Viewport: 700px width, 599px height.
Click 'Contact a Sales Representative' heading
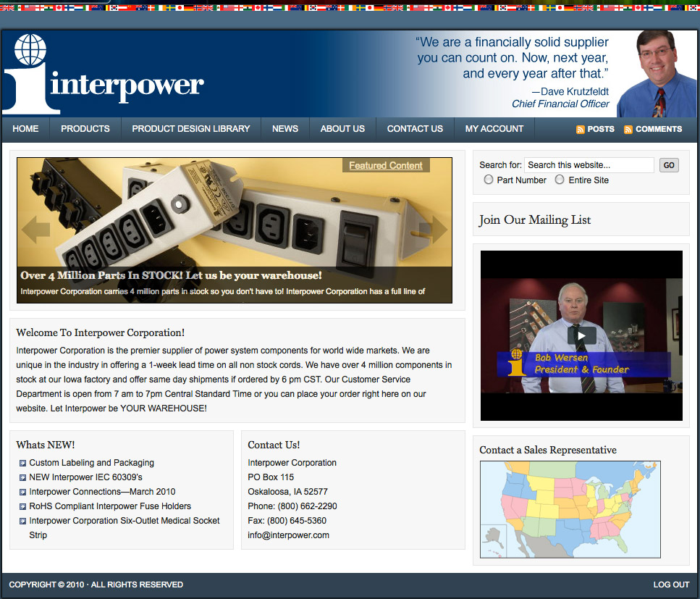(x=548, y=450)
